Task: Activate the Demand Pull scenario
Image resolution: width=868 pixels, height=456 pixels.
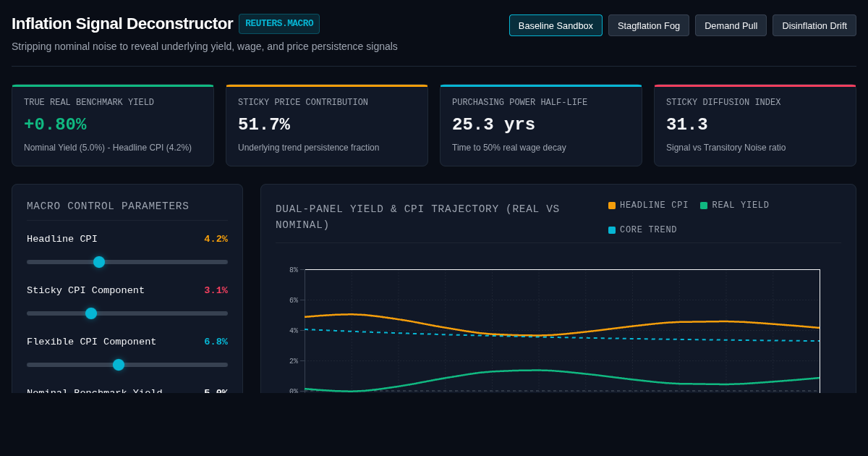Action: [x=731, y=25]
